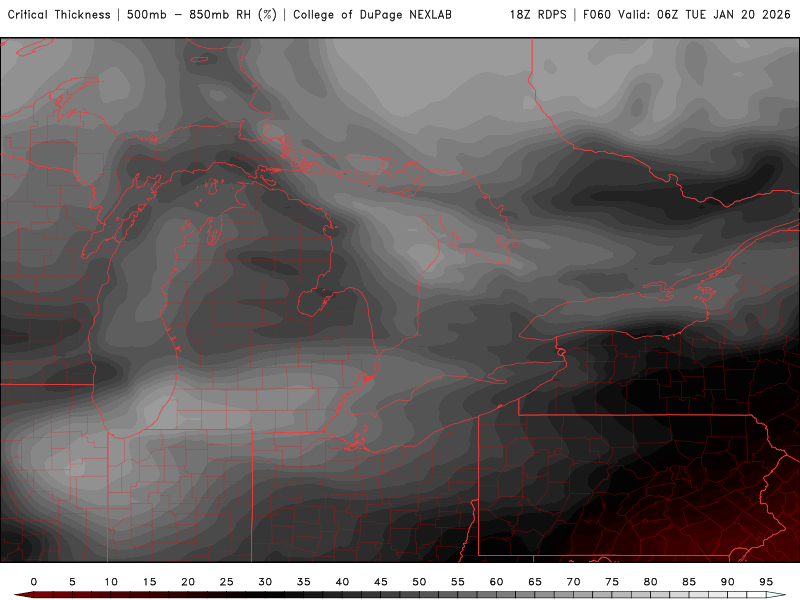Screen dimensions: 800x600
Task: Select the "75" scale label
Action: [612, 582]
